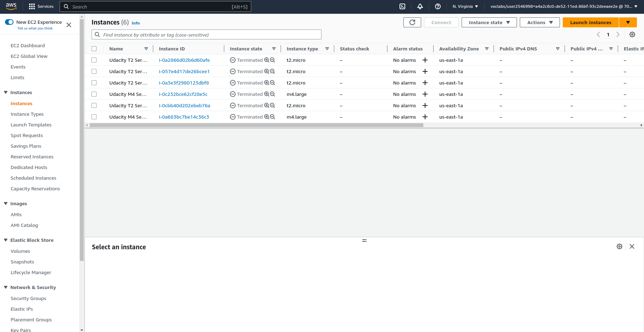Collapse Elastic Block Store section
The height and width of the screenshot is (332, 644).
(6, 240)
